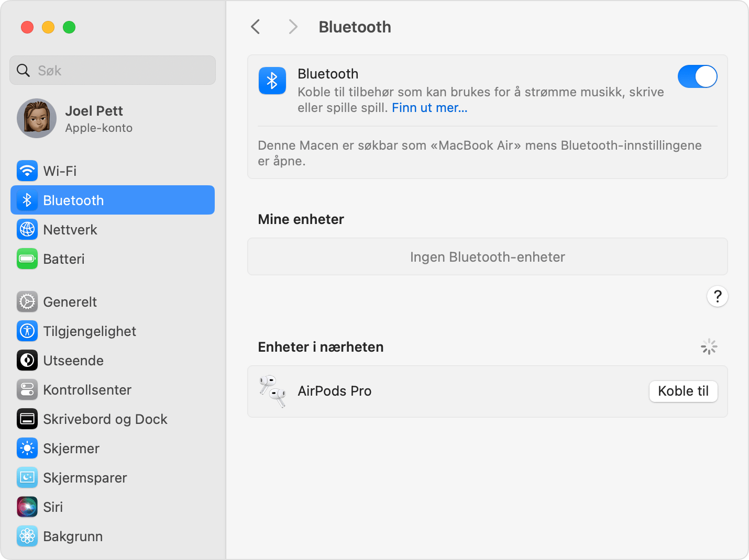Click the Bluetooth sidebar icon

tap(27, 200)
